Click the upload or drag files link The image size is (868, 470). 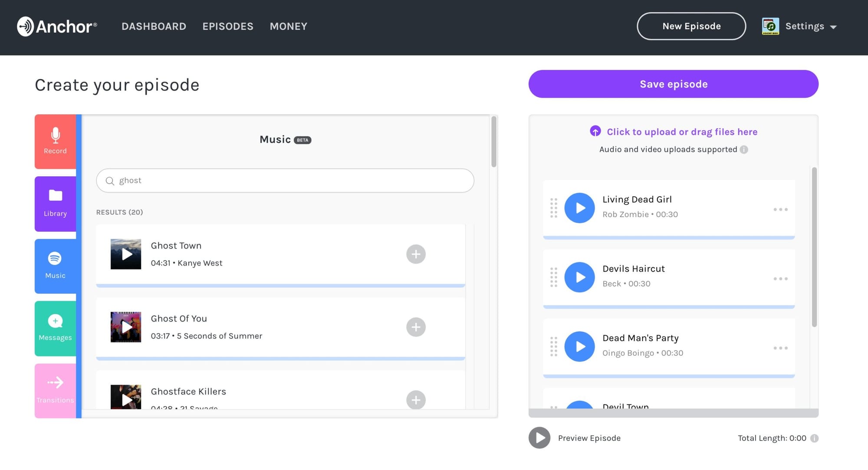(681, 132)
